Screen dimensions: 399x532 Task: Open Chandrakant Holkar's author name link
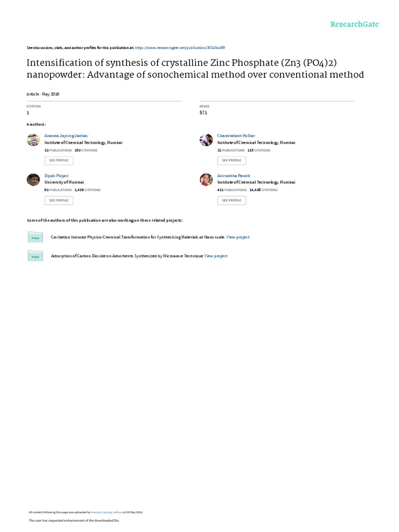236,136
